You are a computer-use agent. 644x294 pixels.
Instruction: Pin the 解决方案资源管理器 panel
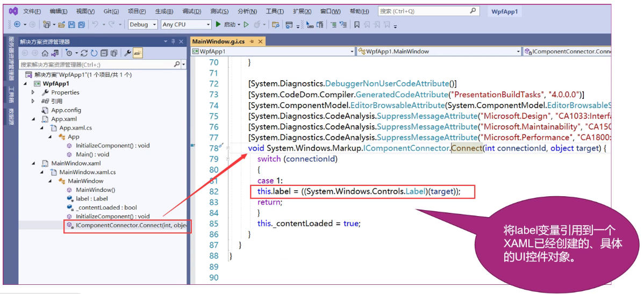tap(173, 41)
